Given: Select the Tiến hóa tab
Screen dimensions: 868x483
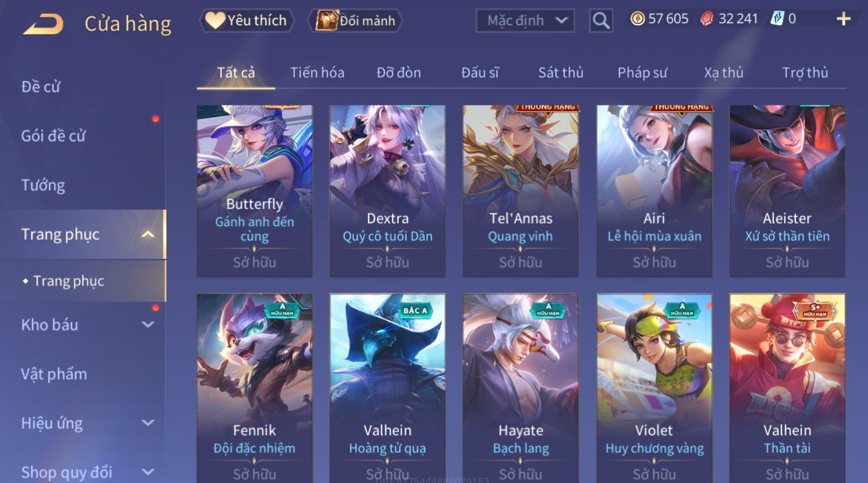Looking at the screenshot, I should coord(317,73).
